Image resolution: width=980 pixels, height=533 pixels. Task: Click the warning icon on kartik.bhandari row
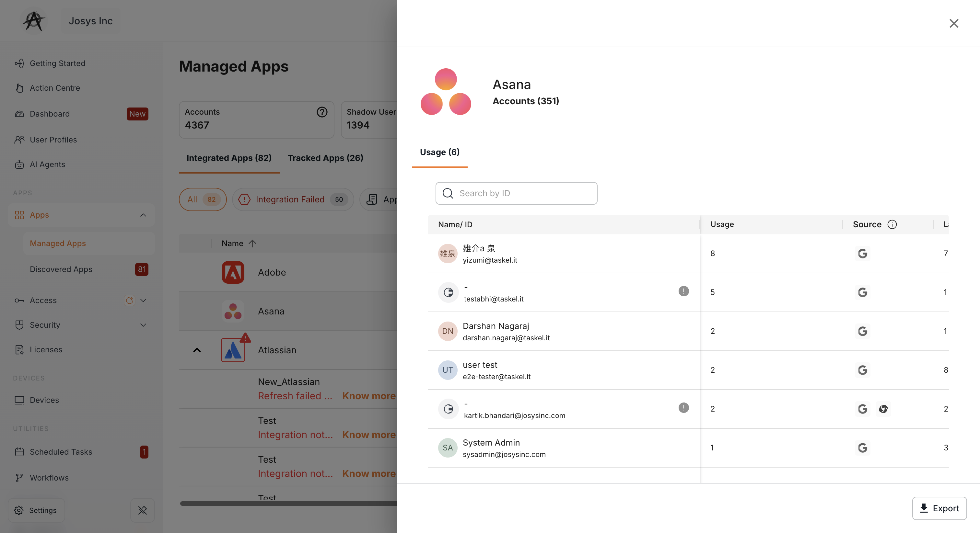point(683,408)
